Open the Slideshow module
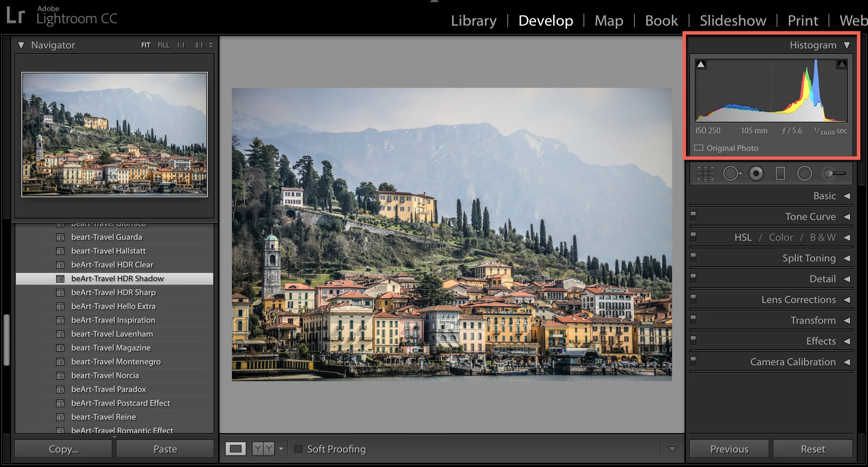868x467 pixels. [x=733, y=21]
